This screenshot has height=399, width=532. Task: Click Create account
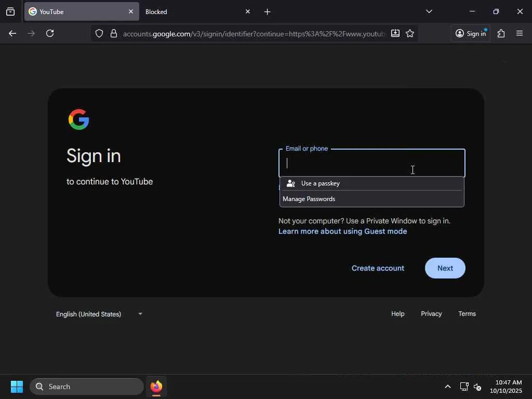(x=378, y=268)
